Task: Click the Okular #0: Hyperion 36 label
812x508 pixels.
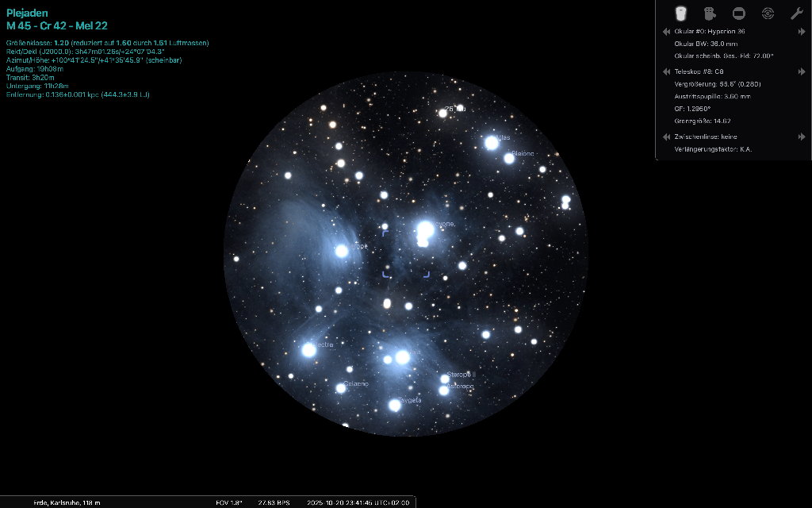Action: click(710, 32)
